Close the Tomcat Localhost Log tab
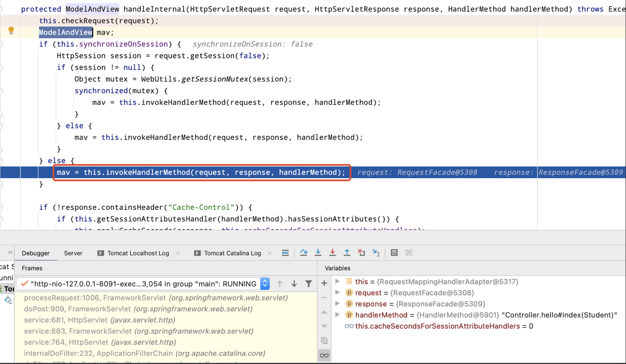The width and height of the screenshot is (626, 364). tap(178, 253)
